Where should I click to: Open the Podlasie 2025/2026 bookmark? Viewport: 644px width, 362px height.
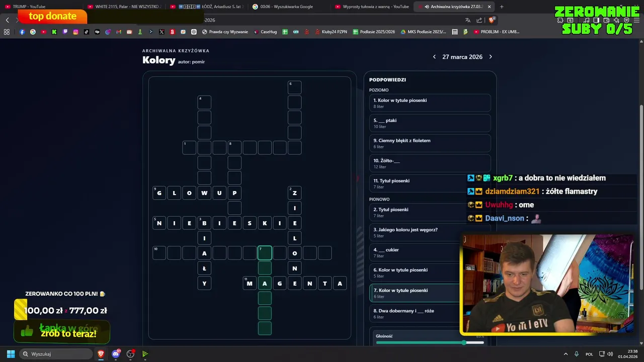pyautogui.click(x=374, y=32)
